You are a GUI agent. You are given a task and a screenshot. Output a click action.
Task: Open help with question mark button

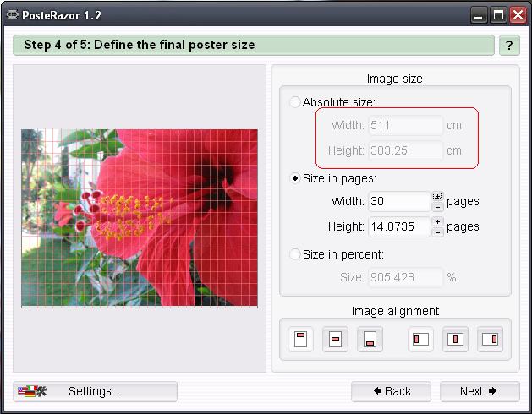[x=509, y=45]
